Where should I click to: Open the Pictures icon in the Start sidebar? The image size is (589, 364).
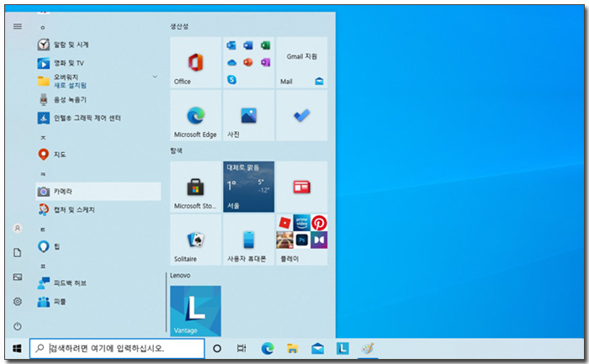18,277
